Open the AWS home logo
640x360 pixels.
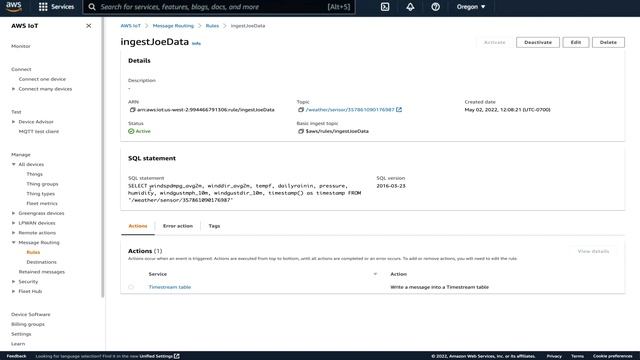click(x=14, y=7)
